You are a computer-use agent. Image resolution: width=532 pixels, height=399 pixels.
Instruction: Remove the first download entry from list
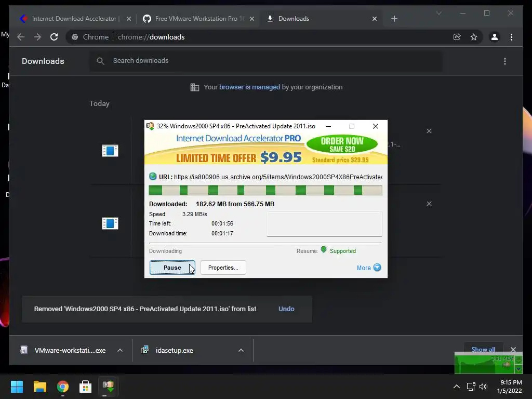click(429, 131)
